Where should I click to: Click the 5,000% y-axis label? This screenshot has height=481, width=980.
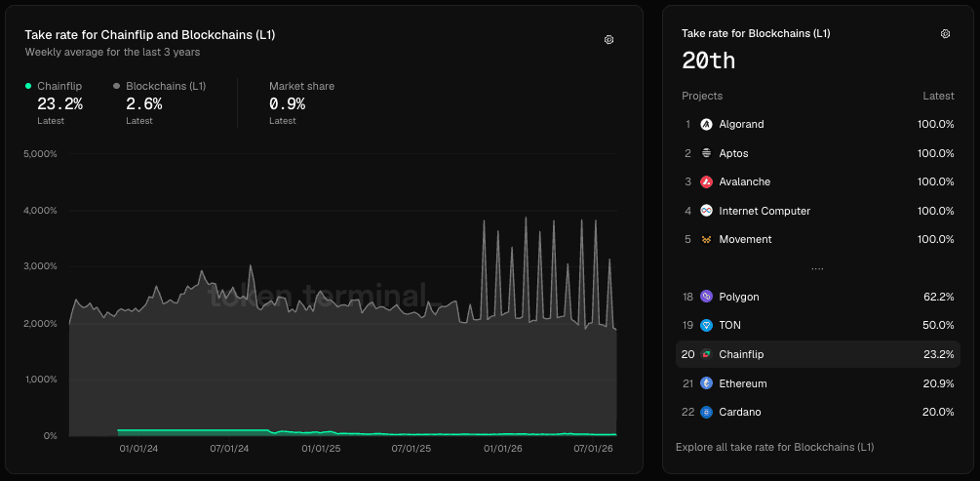tap(41, 153)
